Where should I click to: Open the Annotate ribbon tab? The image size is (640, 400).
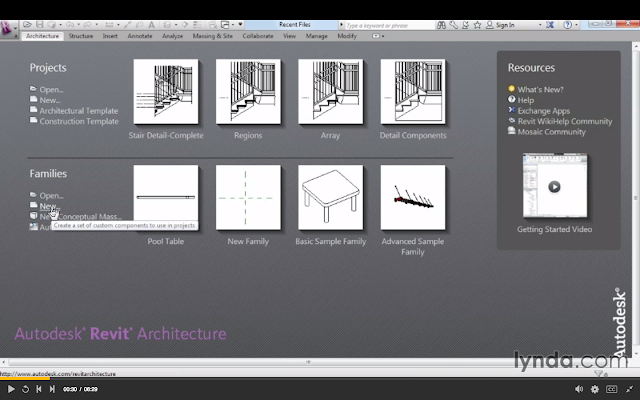pos(140,36)
